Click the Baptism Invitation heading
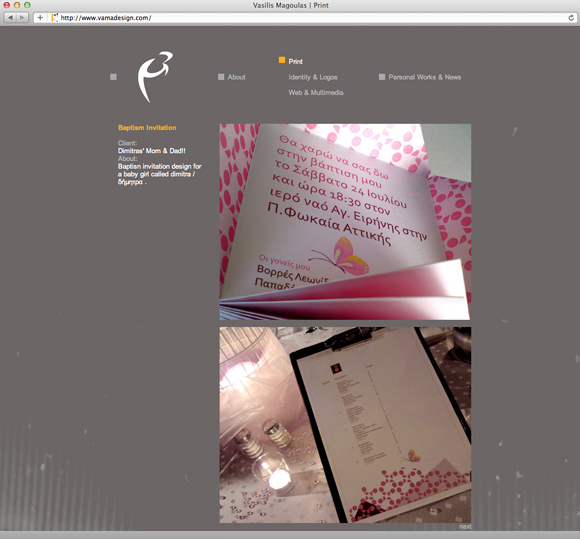Viewport: 580px width, 539px height. pyautogui.click(x=147, y=128)
